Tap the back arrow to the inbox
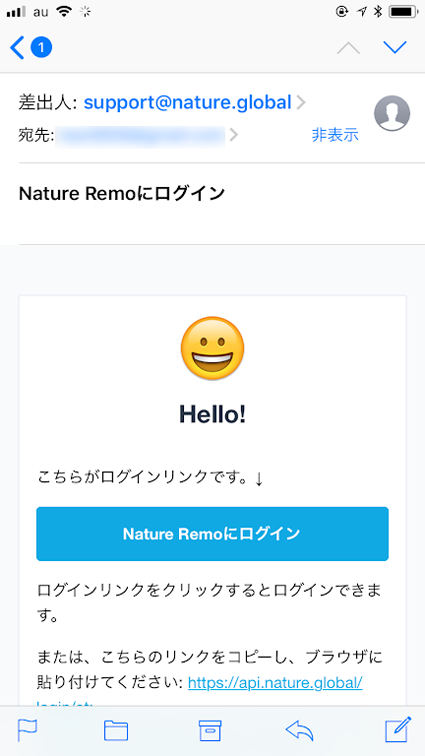This screenshot has height=756, width=425. 17,48
